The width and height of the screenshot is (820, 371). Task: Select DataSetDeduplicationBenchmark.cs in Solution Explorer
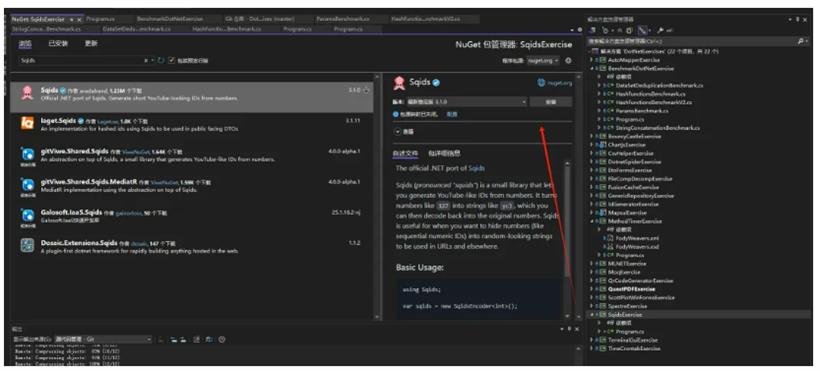point(658,85)
